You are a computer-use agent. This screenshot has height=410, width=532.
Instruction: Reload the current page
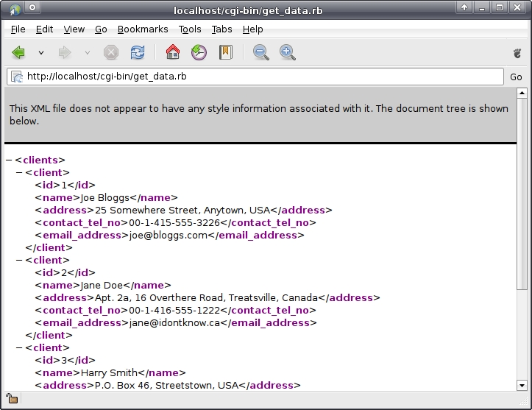(137, 52)
